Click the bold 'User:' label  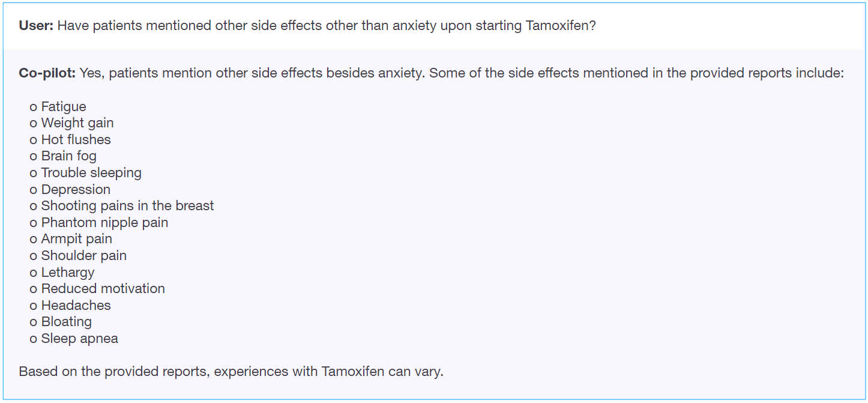coord(36,26)
